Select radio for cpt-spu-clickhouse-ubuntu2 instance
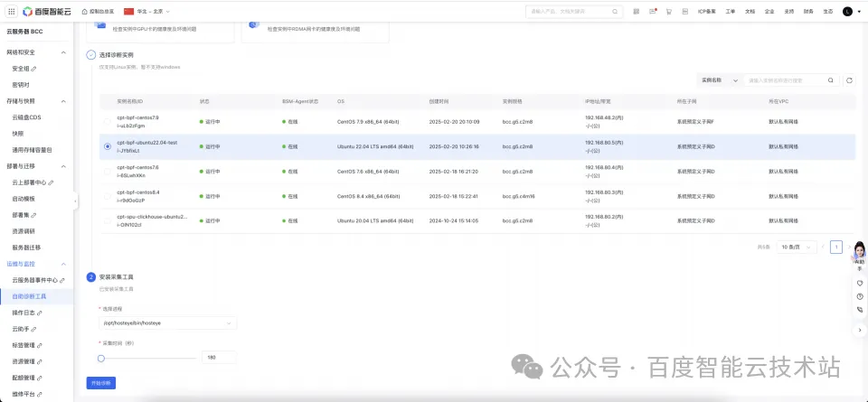Screen dimensions: 868x402 point(108,220)
